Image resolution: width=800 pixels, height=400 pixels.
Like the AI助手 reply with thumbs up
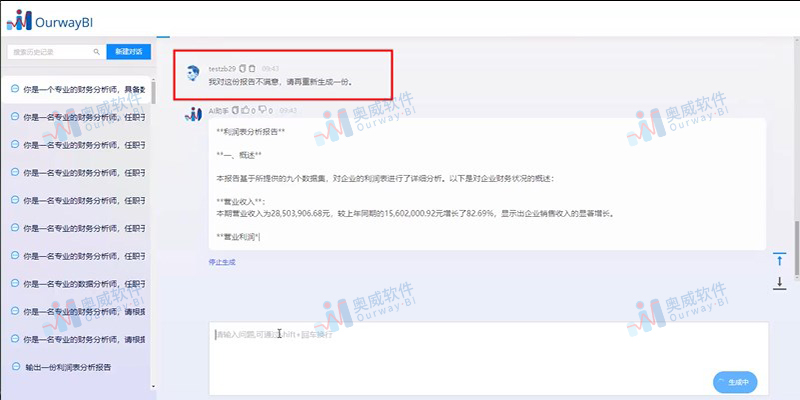click(x=245, y=110)
